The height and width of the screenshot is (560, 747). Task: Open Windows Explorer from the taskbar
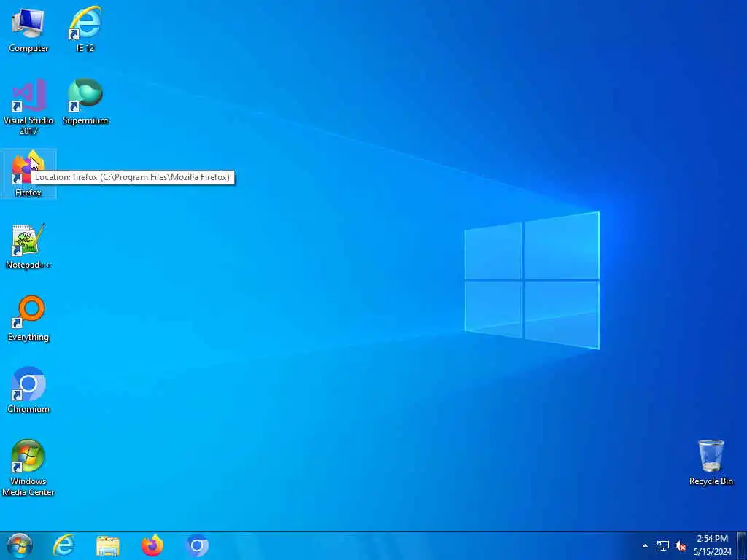[x=108, y=545]
